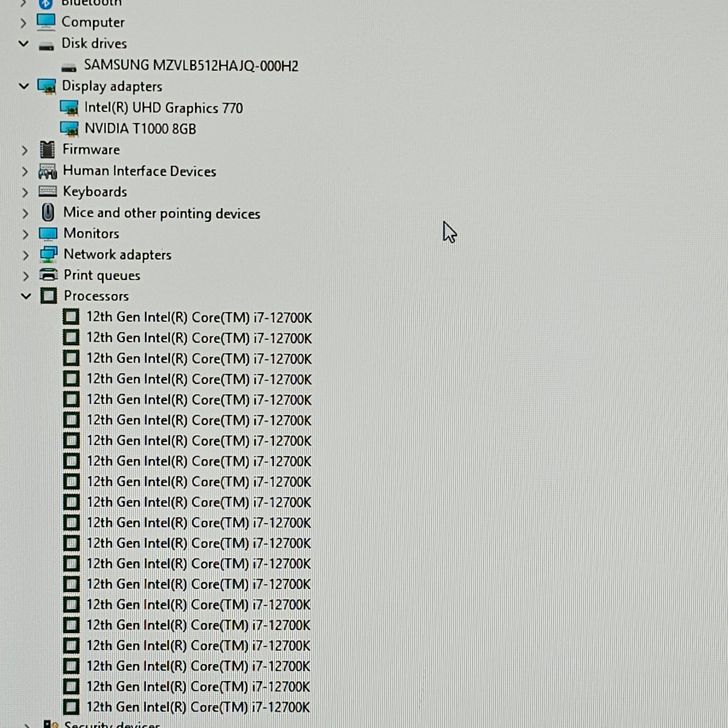
Task: Click the NVIDIA T1000 adapter icon
Action: 69,129
